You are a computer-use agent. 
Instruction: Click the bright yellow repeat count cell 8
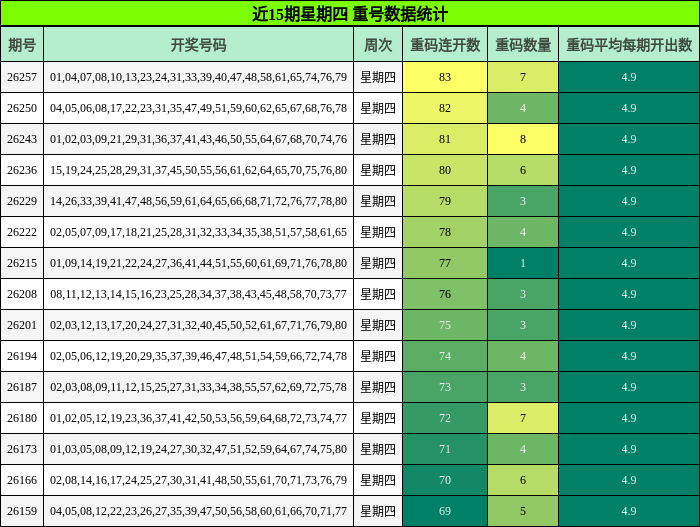pyautogui.click(x=523, y=139)
